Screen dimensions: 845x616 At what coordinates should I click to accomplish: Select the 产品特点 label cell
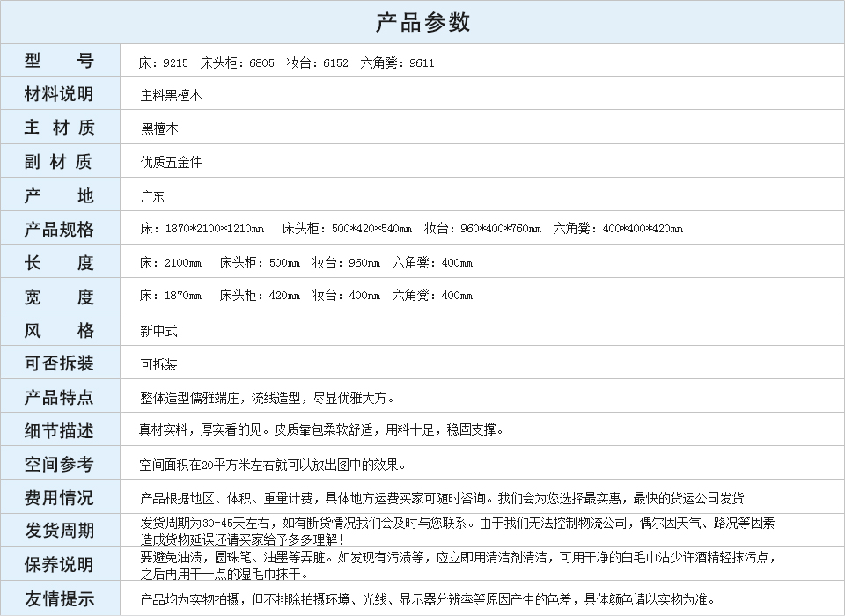pyautogui.click(x=60, y=396)
